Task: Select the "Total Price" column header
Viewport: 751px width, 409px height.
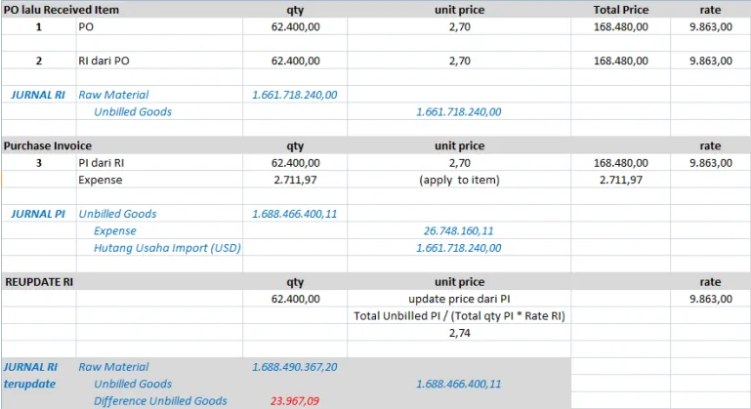Action: pyautogui.click(x=620, y=9)
